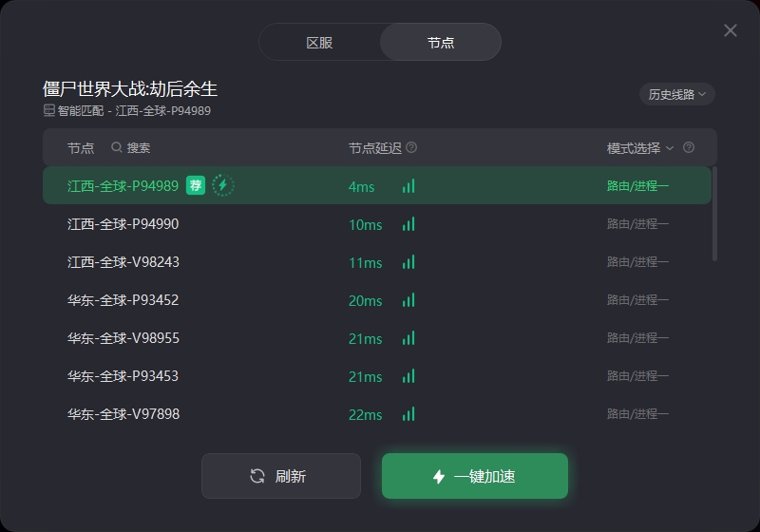This screenshot has width=760, height=532.
Task: Click the server icon next to 智能匹配
Action: point(49,110)
